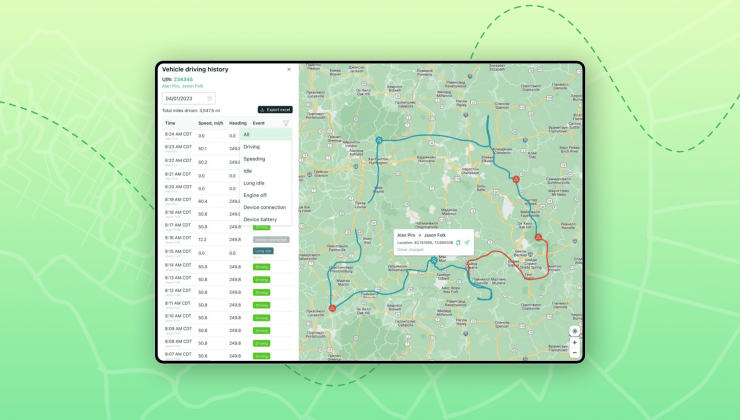
Task: Select 'Engine off' filter option
Action: point(255,195)
